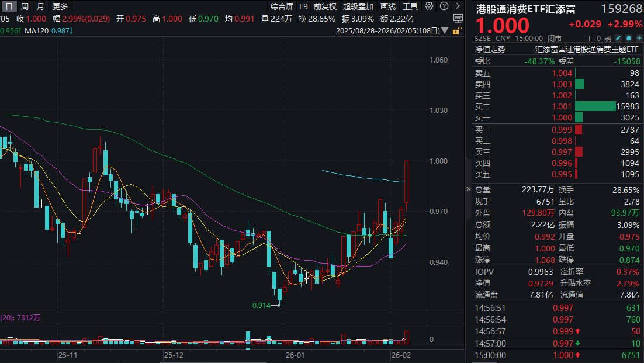644x363 pixels.
Task: Open the 工具 tools menu
Action: click(x=410, y=6)
